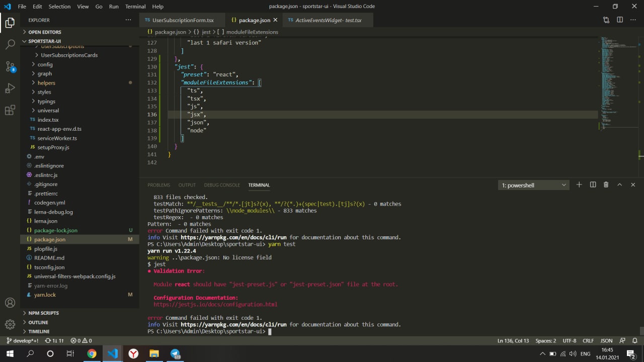Close the terminal panel

tap(633, 185)
